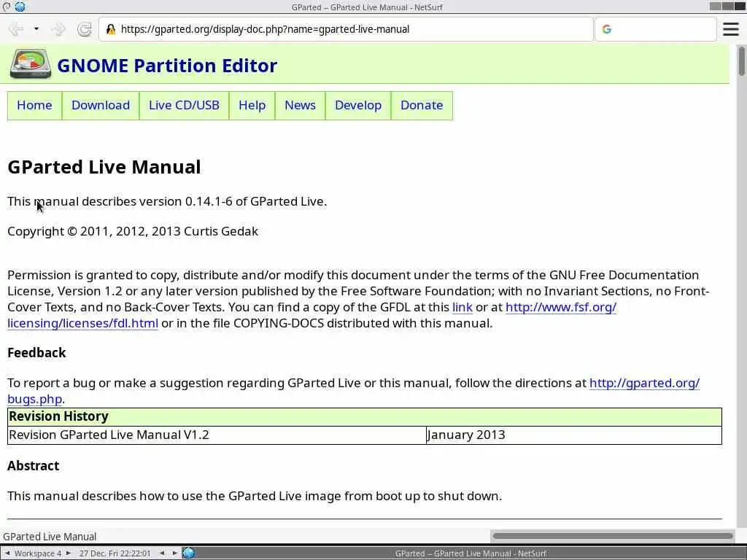Switch to previous workspace with left arrow
This screenshot has width=747, height=560.
pyautogui.click(x=7, y=553)
